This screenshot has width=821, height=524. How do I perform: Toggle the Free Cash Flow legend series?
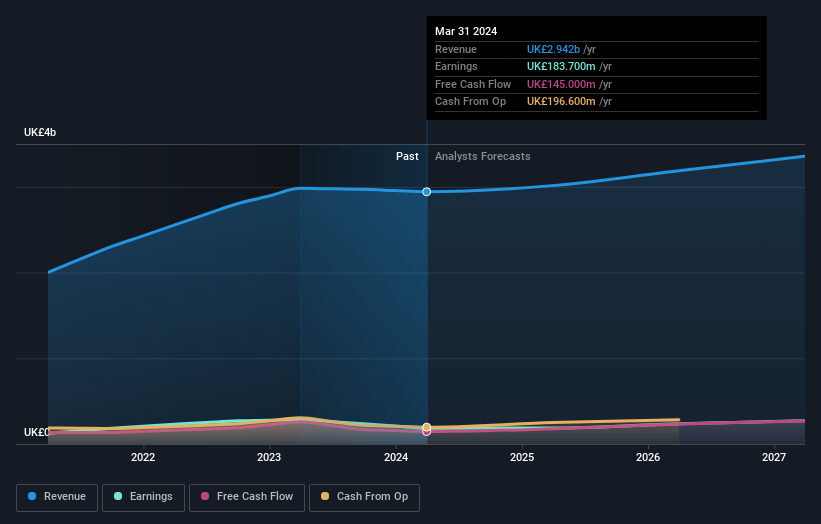[247, 497]
